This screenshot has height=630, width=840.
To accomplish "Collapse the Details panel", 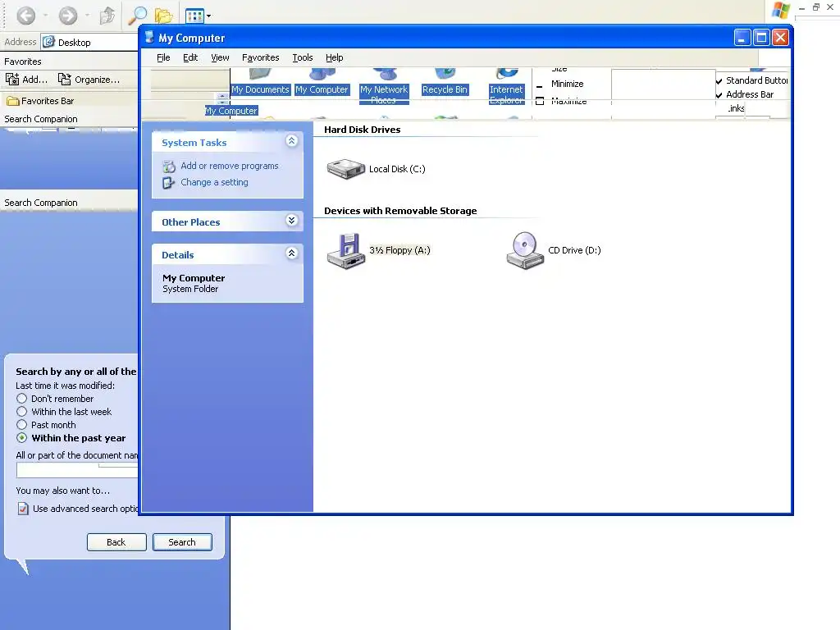I will click(x=291, y=253).
